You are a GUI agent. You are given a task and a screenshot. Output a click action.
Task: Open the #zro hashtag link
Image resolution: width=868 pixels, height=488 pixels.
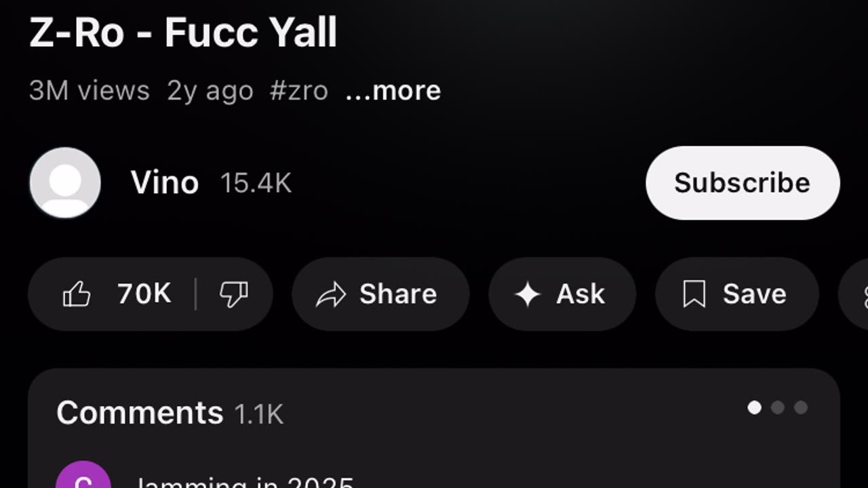(298, 91)
